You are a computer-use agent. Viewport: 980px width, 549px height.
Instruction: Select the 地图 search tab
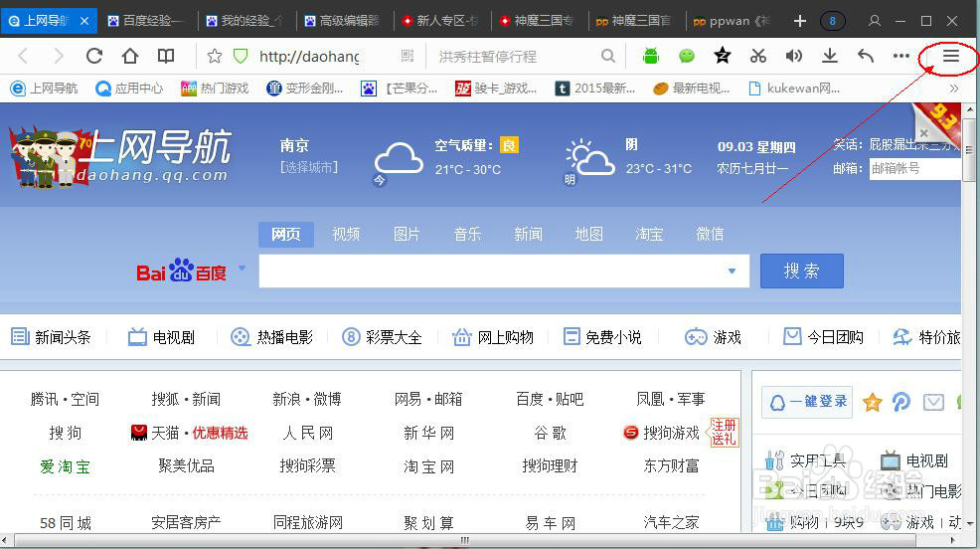(588, 234)
